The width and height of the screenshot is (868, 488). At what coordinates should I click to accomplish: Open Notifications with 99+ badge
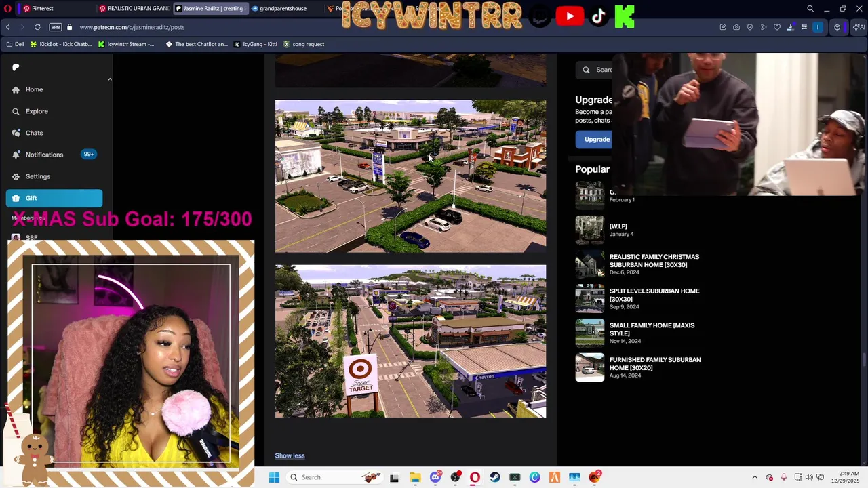pos(54,155)
